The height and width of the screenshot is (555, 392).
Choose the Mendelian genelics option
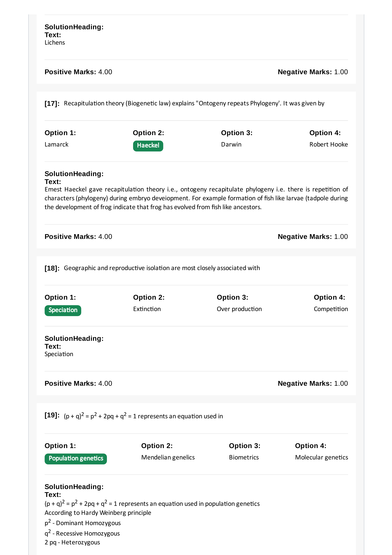[168, 458]
